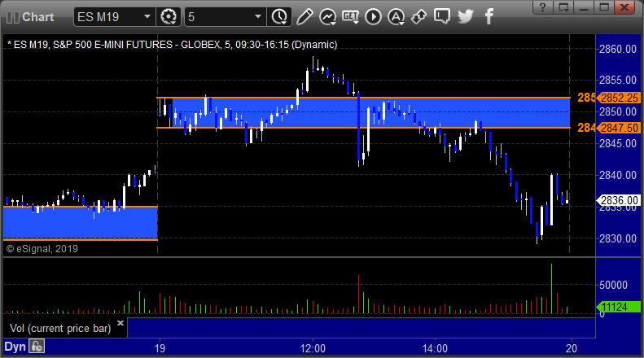Open the comment speech bubble icon
The width and height of the screenshot is (644, 358).
coord(442,17)
